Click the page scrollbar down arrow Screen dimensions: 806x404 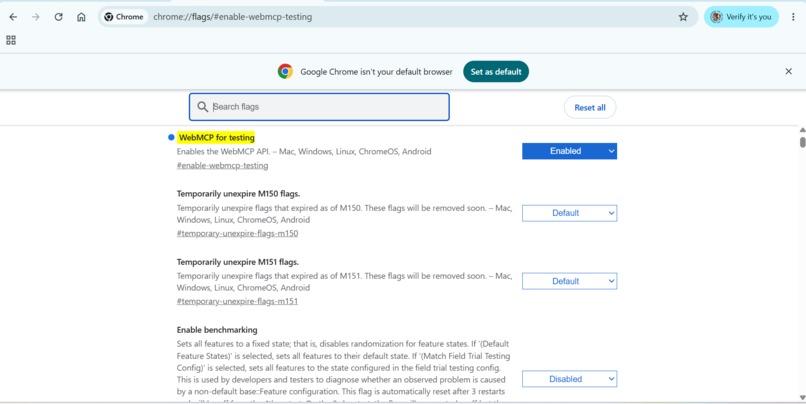(802, 397)
